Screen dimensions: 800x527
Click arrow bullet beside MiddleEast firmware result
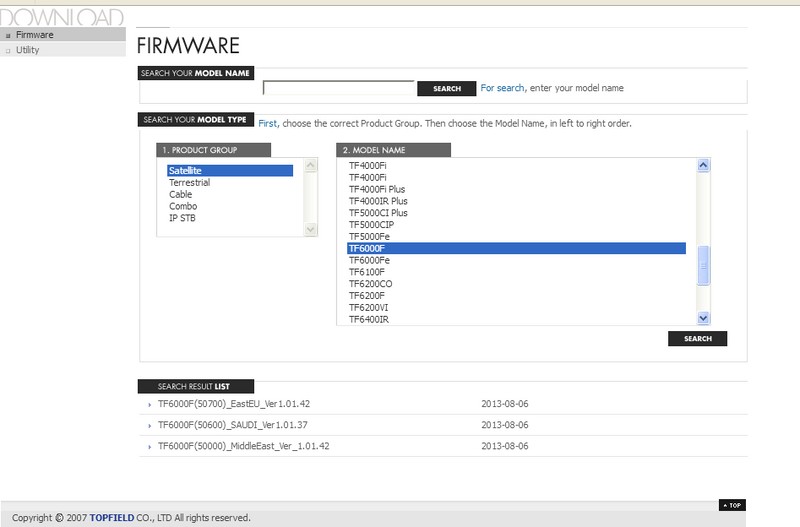(149, 447)
